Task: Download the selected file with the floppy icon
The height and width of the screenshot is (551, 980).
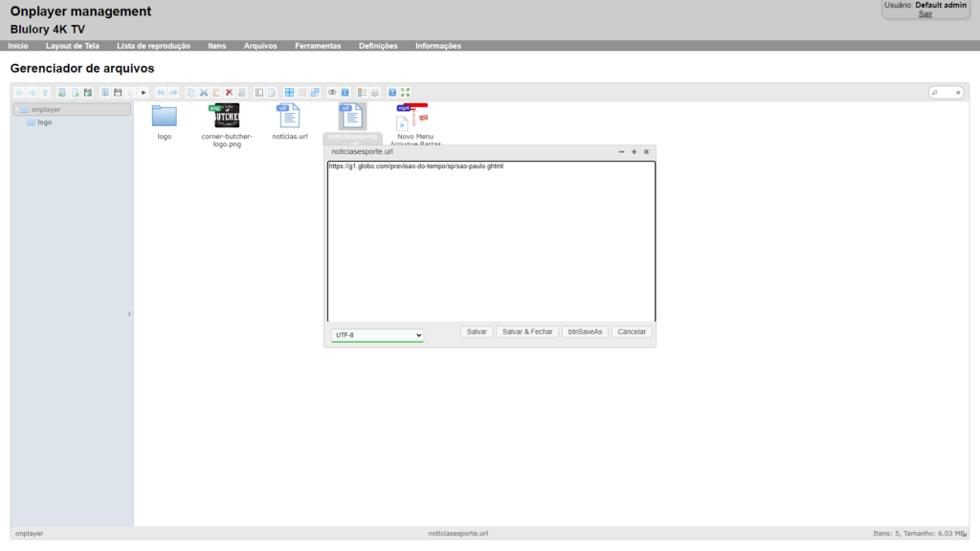Action: [x=118, y=93]
